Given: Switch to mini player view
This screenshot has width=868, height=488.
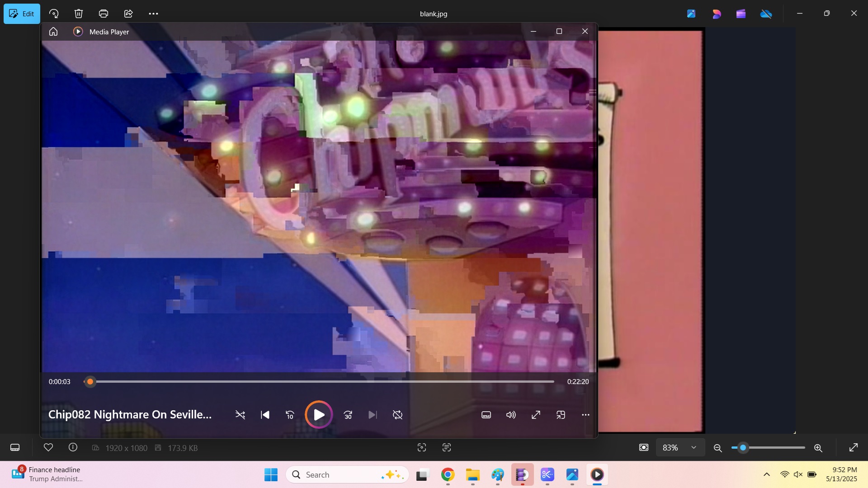Looking at the screenshot, I should pos(561,415).
